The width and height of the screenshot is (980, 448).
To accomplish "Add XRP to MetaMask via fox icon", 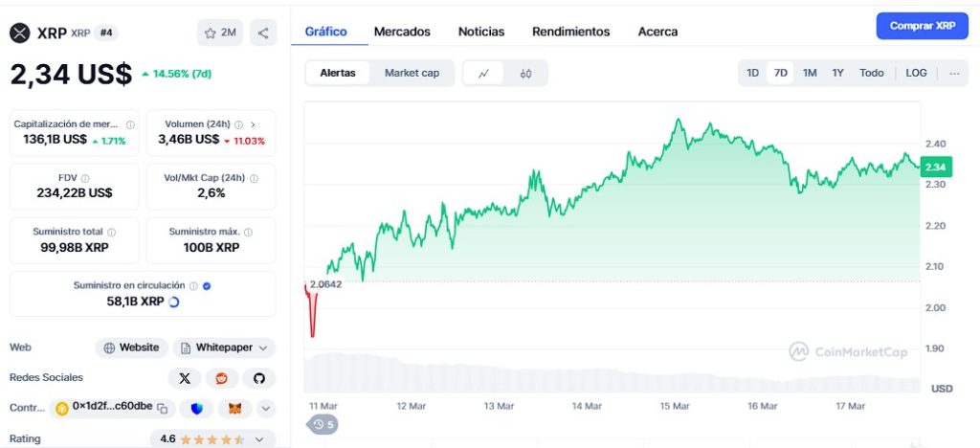I will [234, 408].
